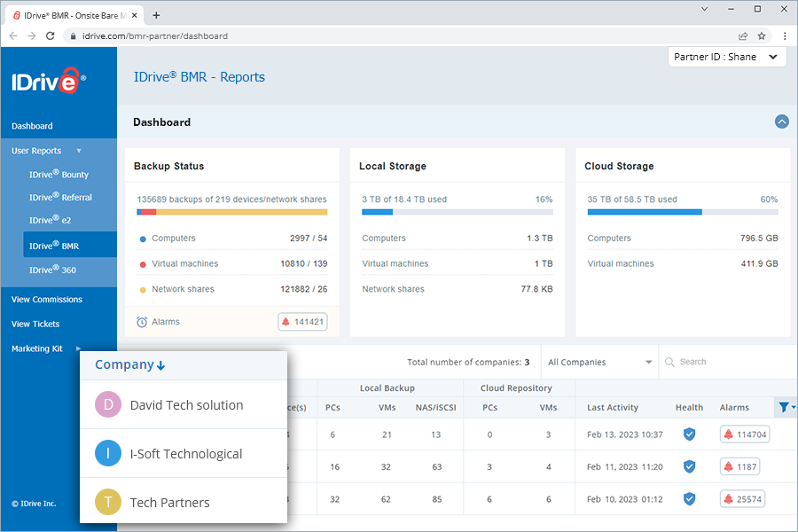Click the Health column header

(689, 407)
